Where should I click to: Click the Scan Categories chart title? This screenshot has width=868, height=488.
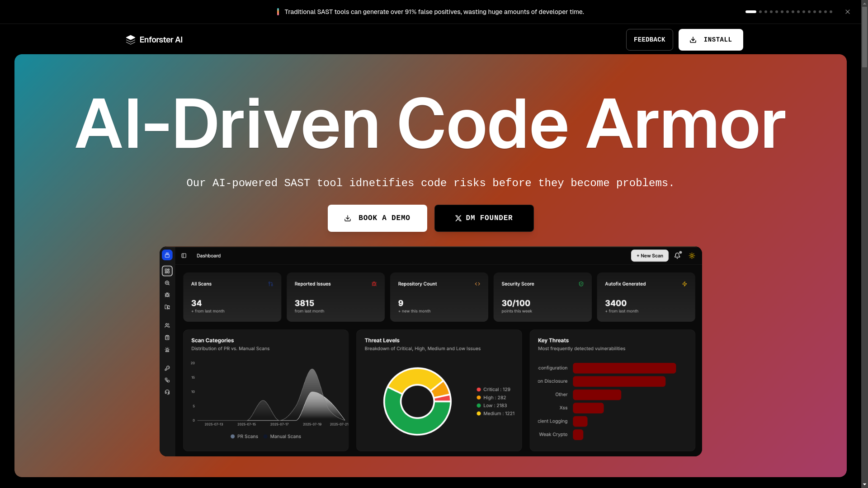coord(212,341)
